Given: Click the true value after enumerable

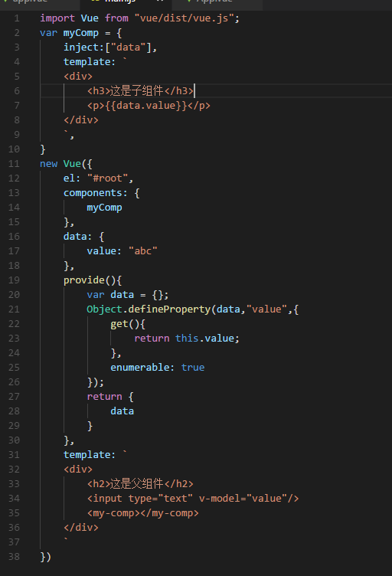Looking at the screenshot, I should pyautogui.click(x=193, y=368).
